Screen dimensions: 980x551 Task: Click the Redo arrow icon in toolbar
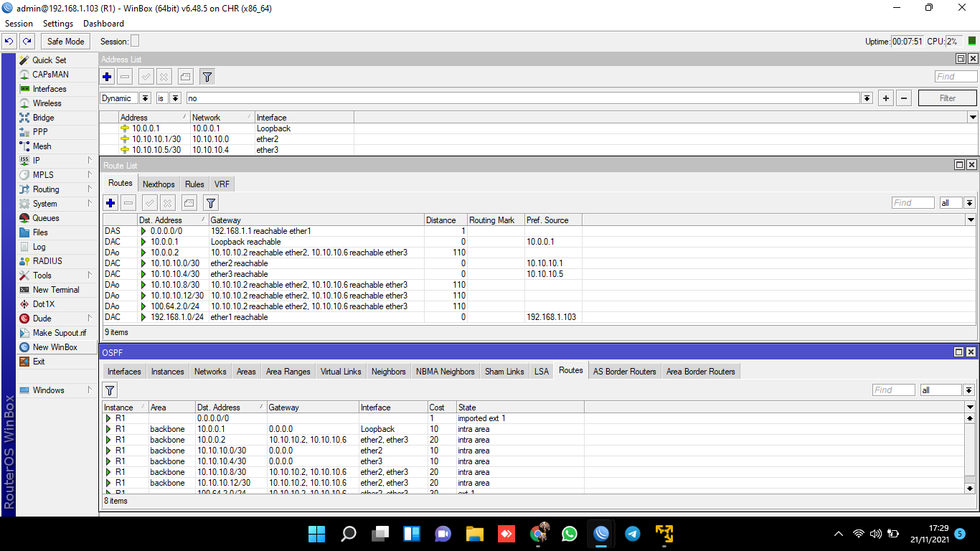27,42
